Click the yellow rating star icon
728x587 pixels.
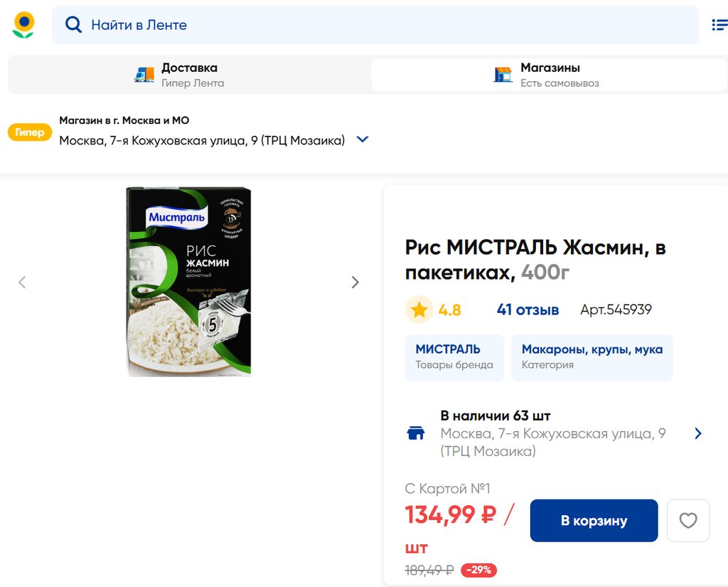(419, 310)
